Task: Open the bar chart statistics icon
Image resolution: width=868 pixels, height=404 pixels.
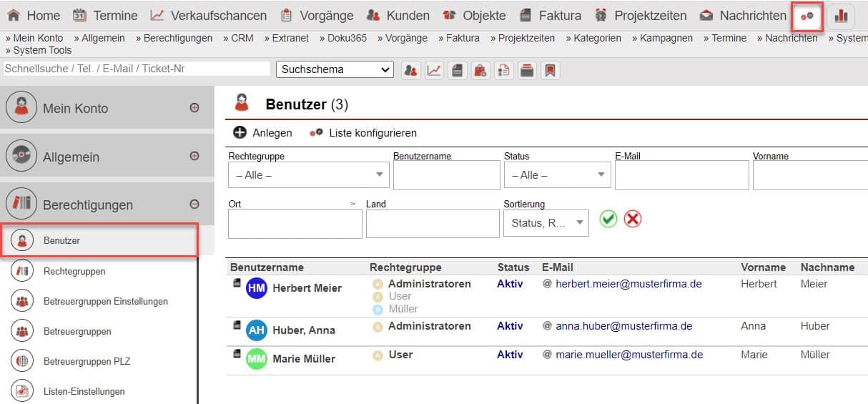Action: 842,16
